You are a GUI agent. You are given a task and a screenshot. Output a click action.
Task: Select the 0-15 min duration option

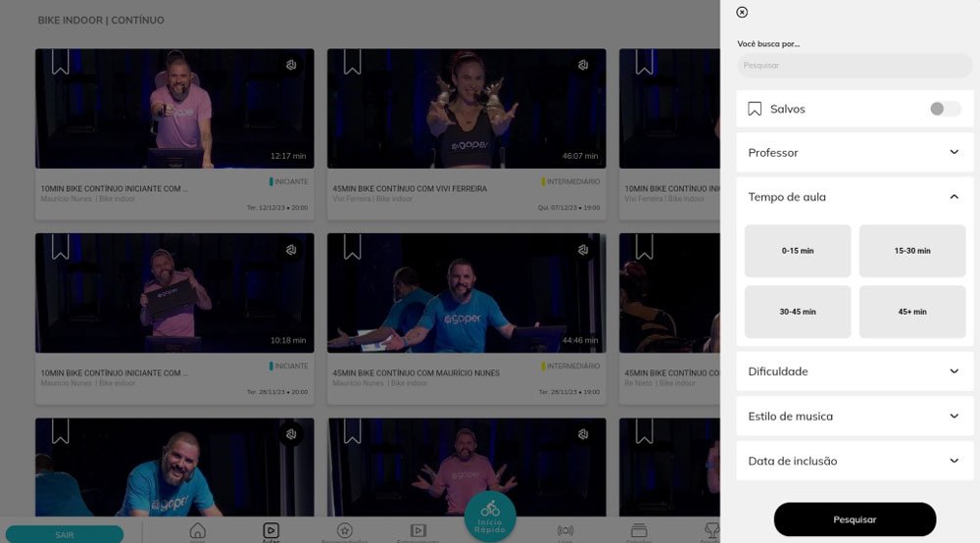(x=798, y=251)
